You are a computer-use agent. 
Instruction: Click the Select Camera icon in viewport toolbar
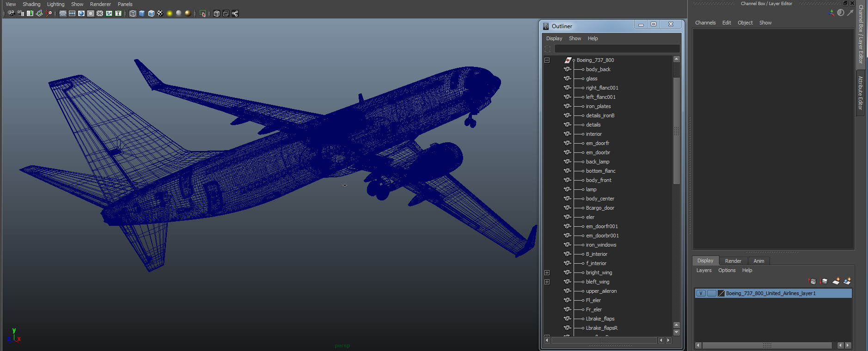(11, 13)
